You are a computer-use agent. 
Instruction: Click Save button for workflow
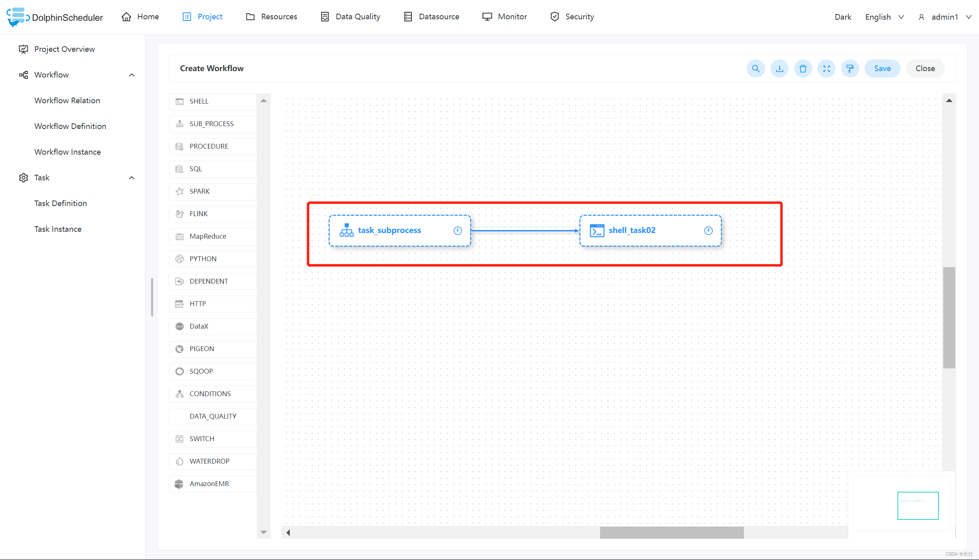coord(881,68)
